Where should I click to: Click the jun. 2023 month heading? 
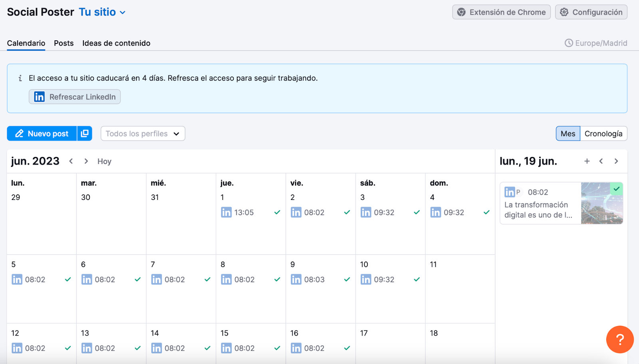click(x=35, y=161)
